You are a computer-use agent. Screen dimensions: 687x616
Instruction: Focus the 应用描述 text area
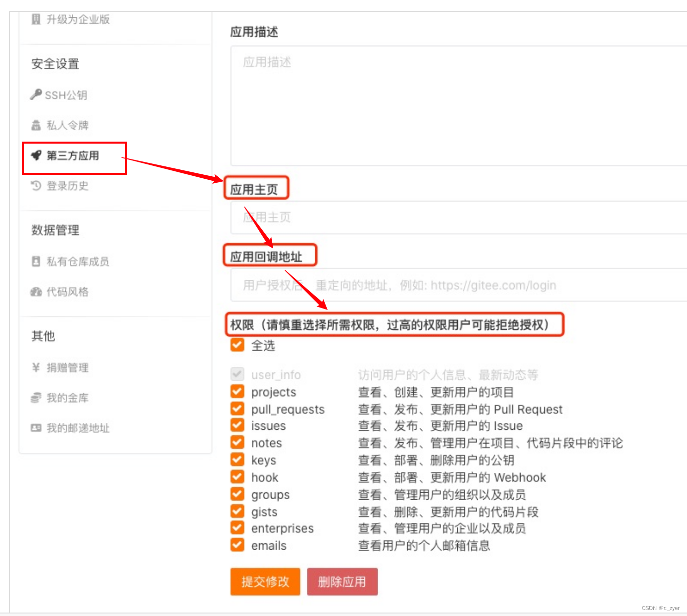(459, 106)
